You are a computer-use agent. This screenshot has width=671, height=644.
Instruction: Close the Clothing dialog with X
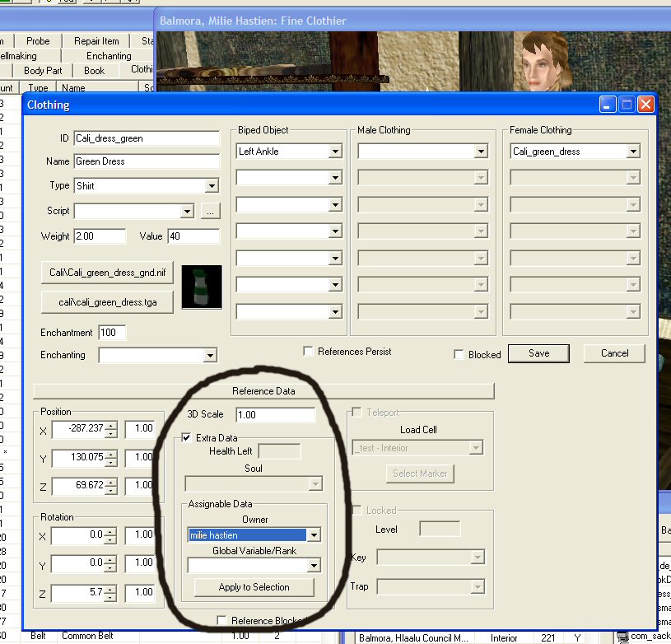click(645, 105)
